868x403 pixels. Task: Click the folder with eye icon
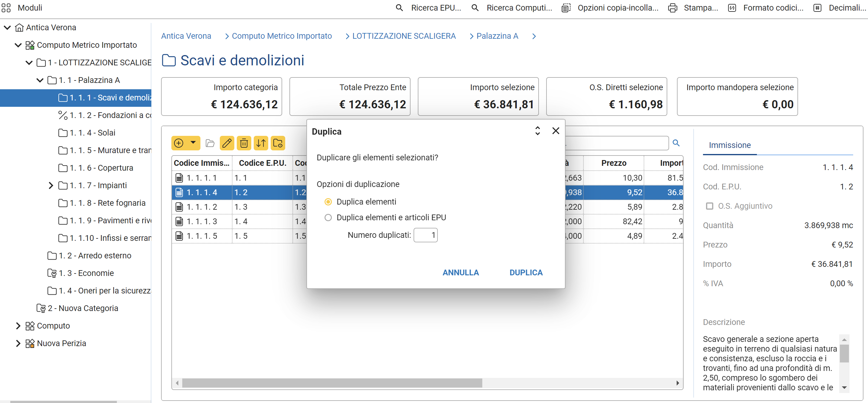click(278, 143)
